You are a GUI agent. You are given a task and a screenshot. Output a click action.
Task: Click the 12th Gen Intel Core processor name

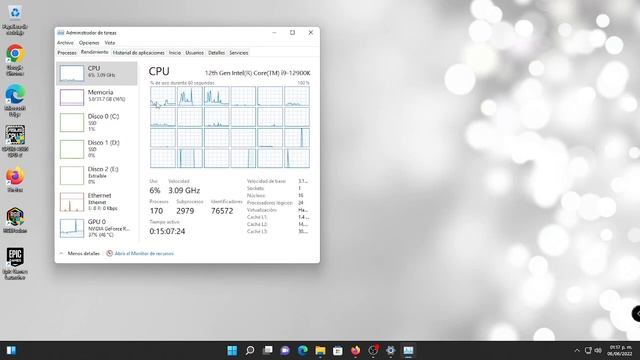pyautogui.click(x=258, y=73)
